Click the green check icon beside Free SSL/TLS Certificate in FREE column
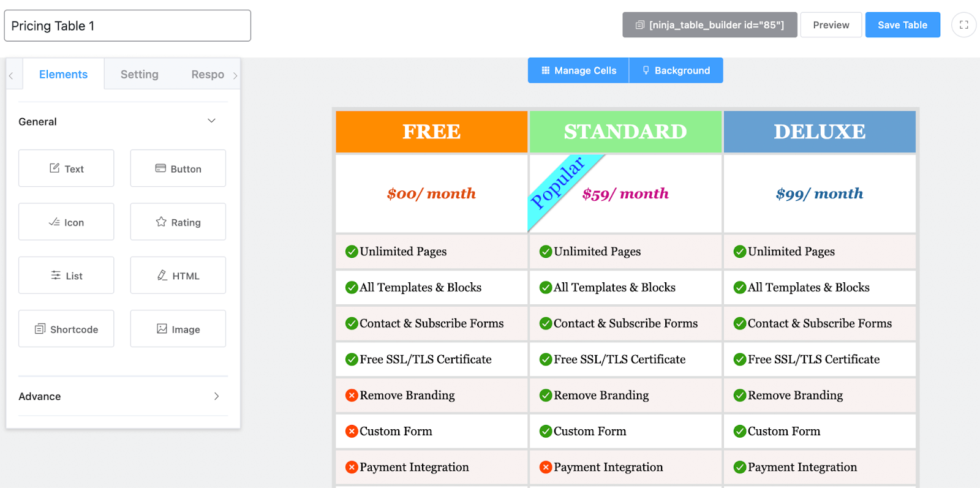 tap(352, 360)
